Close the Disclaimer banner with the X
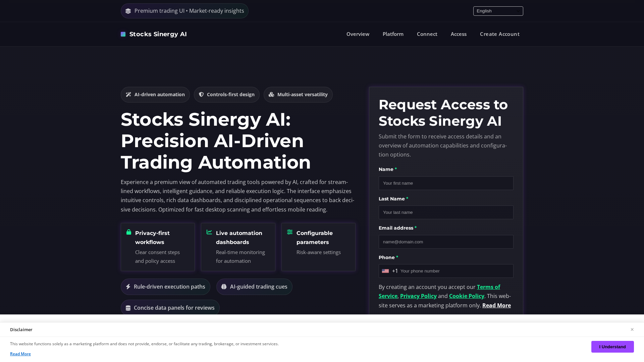The height and width of the screenshot is (362, 644). point(632,329)
